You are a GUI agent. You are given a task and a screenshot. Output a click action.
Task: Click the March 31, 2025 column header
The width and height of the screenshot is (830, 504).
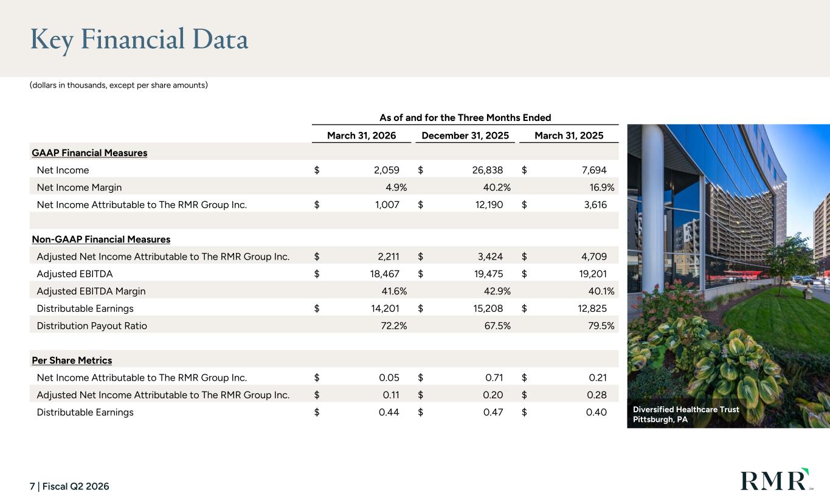569,135
